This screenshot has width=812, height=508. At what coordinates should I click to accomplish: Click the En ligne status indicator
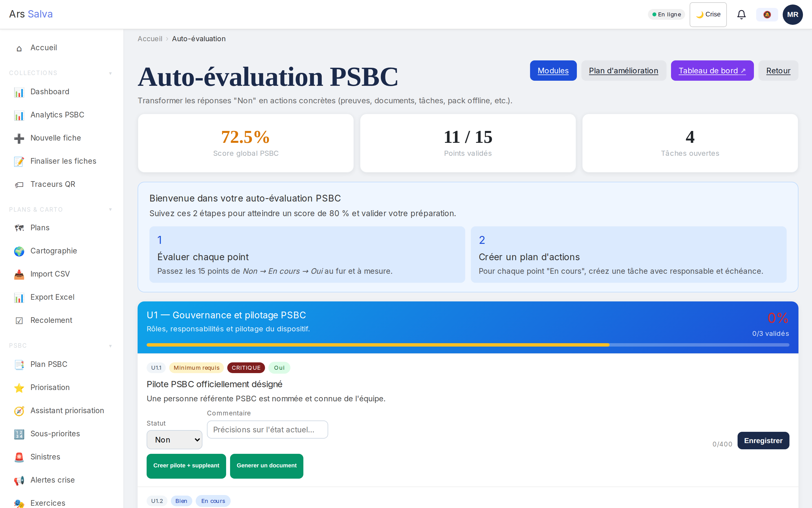click(667, 14)
